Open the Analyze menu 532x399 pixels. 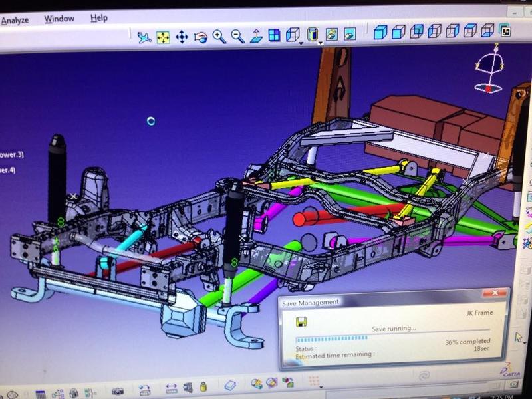[14, 20]
